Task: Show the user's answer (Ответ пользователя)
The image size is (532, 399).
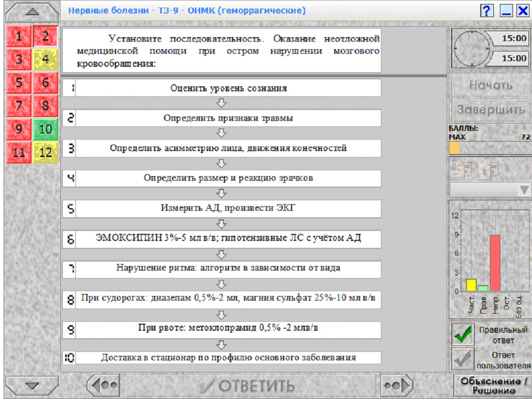Action: tap(463, 359)
